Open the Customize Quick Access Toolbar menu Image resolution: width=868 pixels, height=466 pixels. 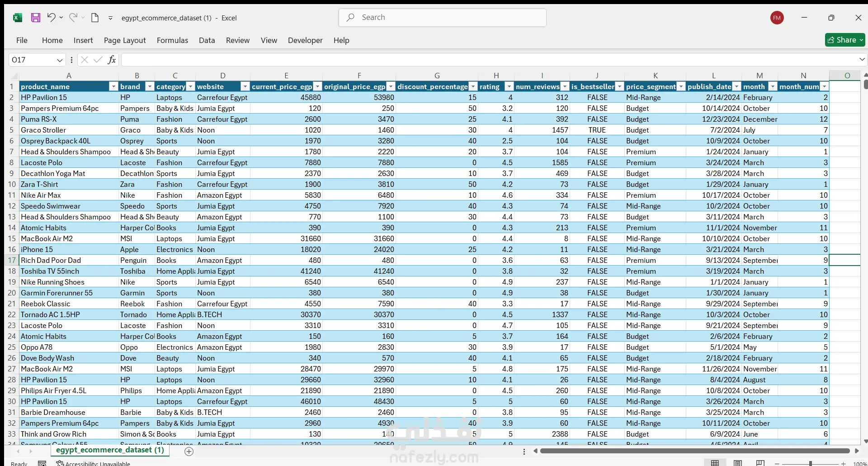tap(110, 18)
